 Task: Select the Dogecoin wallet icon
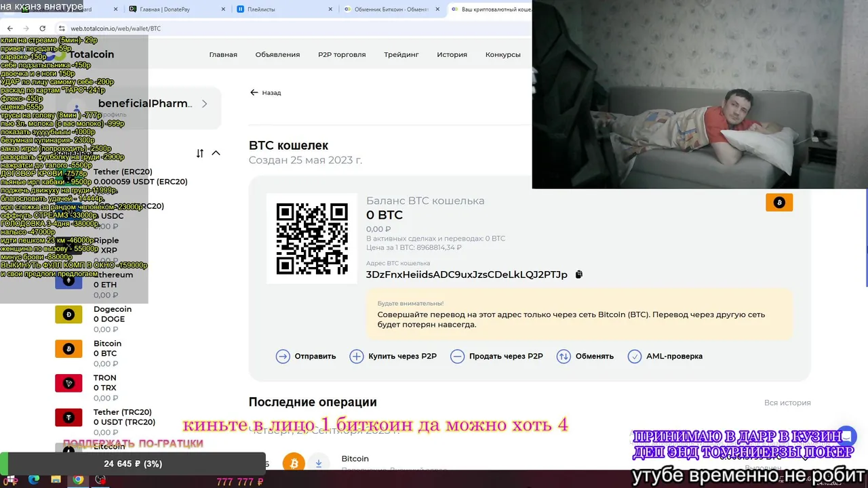[68, 314]
